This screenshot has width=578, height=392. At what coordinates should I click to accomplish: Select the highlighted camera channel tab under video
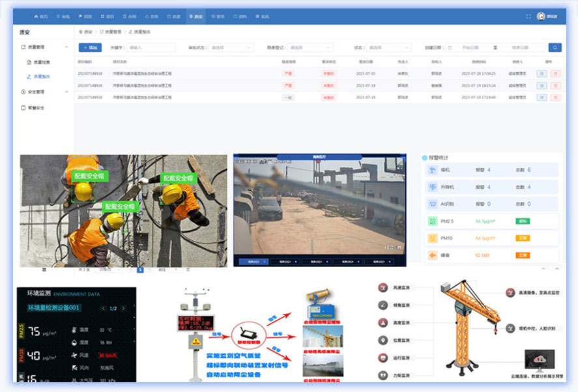(x=253, y=262)
